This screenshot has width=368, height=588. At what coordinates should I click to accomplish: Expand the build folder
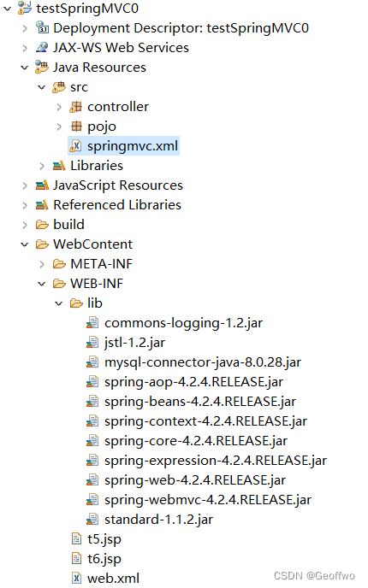[x=25, y=225]
